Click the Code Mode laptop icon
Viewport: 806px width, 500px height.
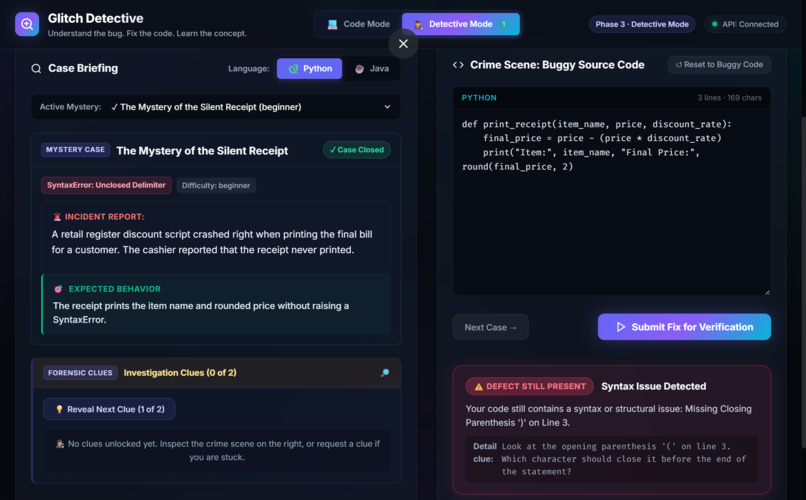pos(333,24)
